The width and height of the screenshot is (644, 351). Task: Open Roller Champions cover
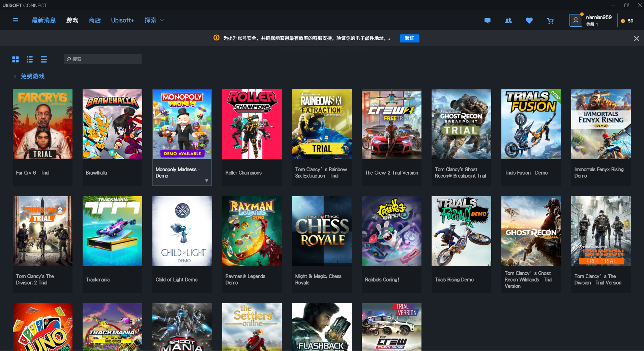click(252, 124)
